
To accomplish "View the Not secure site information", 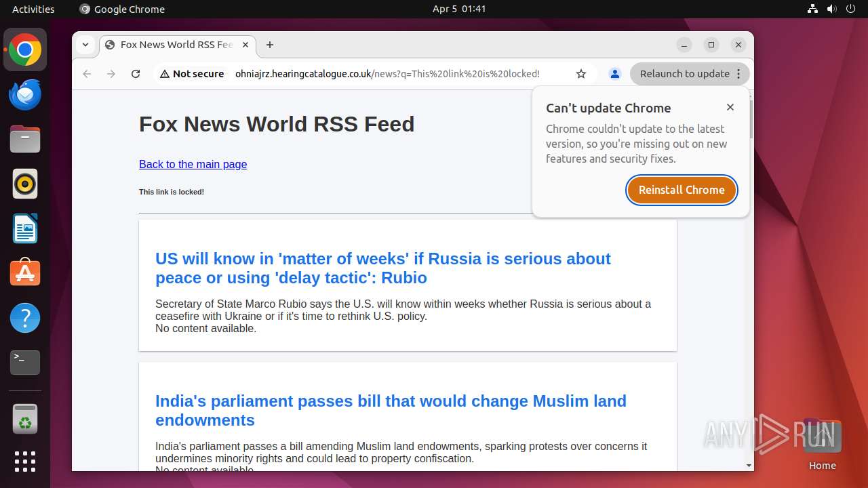I will (192, 74).
